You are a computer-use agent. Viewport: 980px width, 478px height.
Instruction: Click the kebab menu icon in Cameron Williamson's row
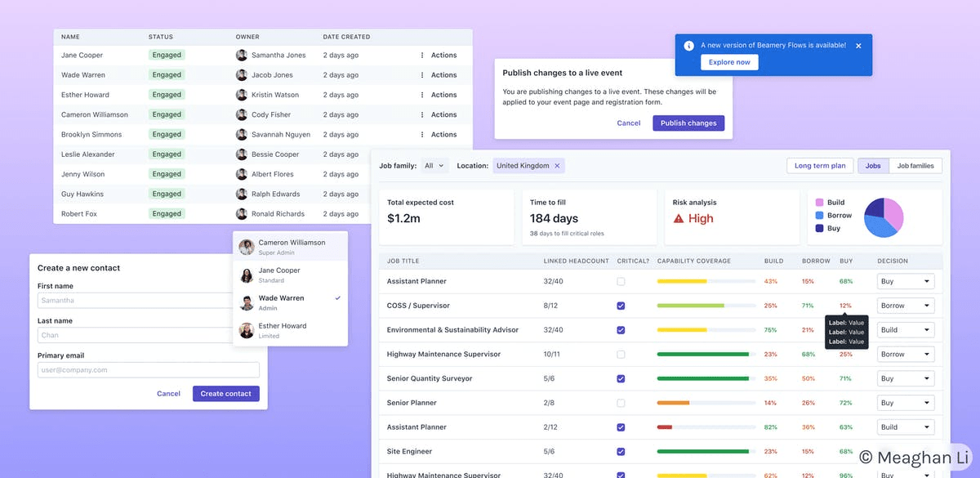[422, 115]
